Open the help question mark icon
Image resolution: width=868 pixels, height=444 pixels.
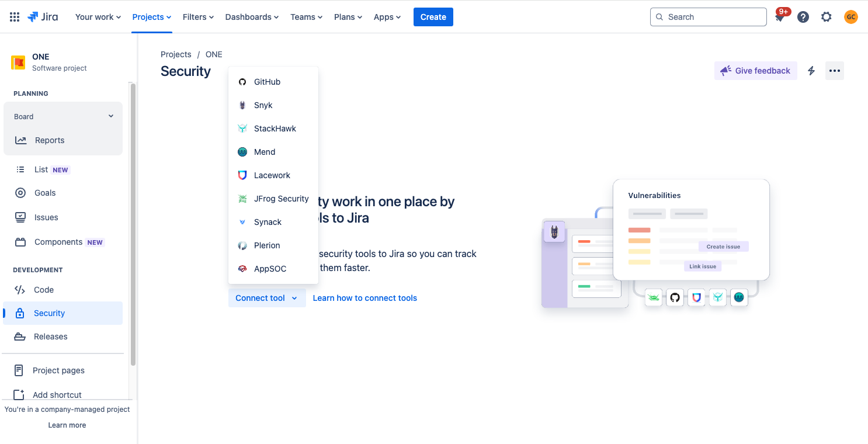(803, 17)
